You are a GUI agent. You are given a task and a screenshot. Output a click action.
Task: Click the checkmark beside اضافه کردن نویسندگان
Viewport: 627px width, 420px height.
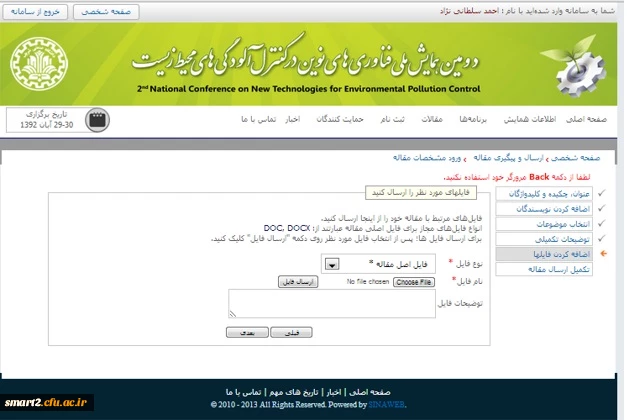(x=603, y=209)
